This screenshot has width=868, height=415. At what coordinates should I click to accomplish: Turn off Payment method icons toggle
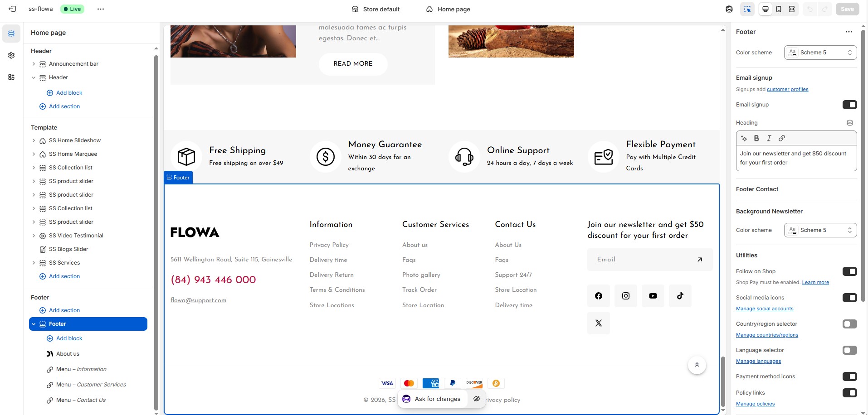click(849, 376)
